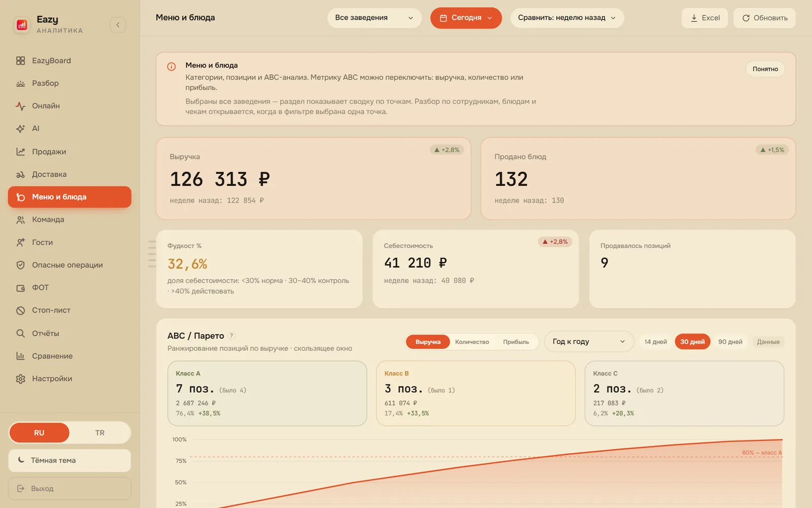Click the Настройки gear icon
812x508 pixels.
point(20,378)
